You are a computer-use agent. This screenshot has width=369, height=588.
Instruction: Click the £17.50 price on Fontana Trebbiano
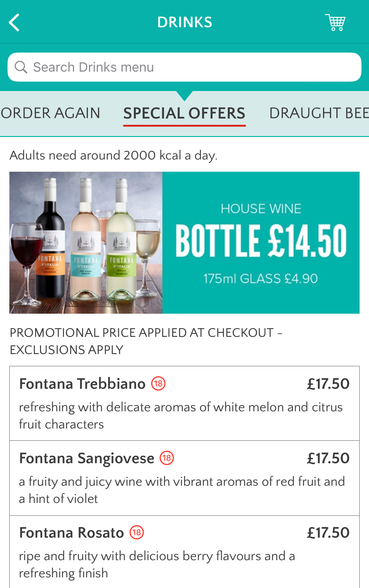tap(328, 383)
